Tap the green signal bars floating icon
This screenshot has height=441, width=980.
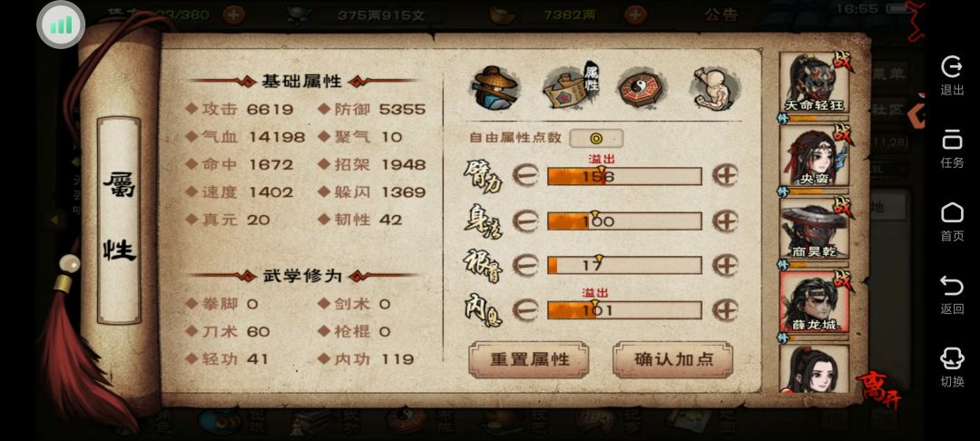pyautogui.click(x=61, y=24)
